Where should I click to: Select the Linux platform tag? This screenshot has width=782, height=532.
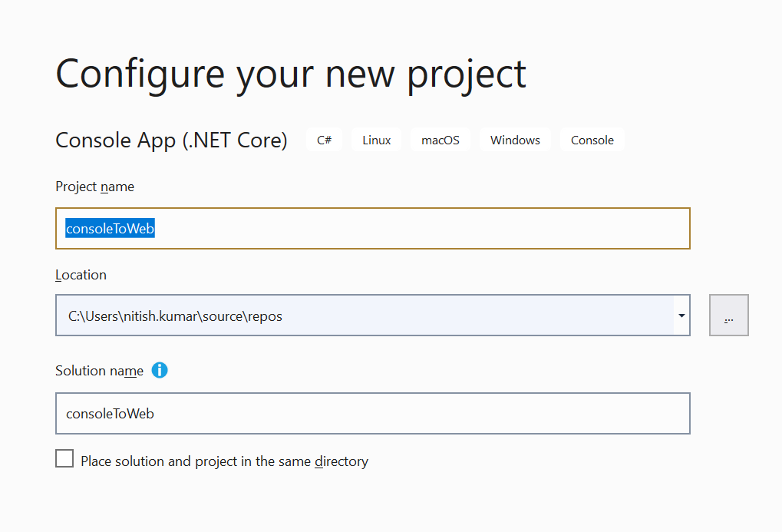376,139
